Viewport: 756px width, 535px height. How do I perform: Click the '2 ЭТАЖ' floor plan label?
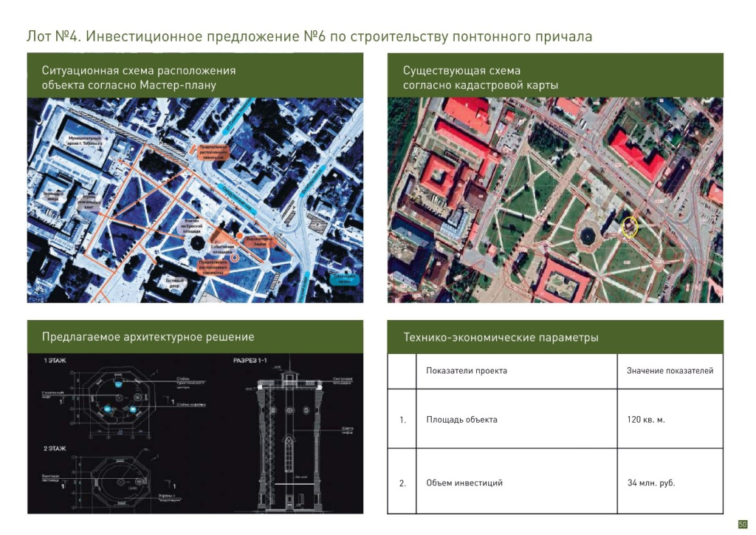click(55, 449)
